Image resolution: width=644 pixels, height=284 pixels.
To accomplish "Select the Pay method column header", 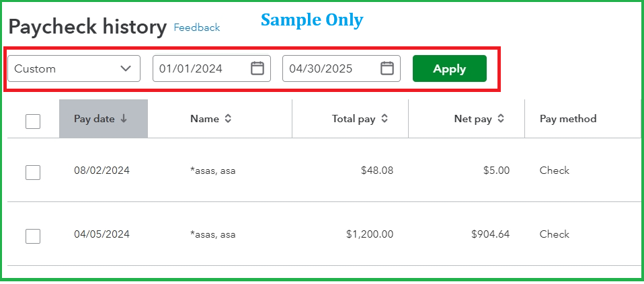I will (x=568, y=119).
